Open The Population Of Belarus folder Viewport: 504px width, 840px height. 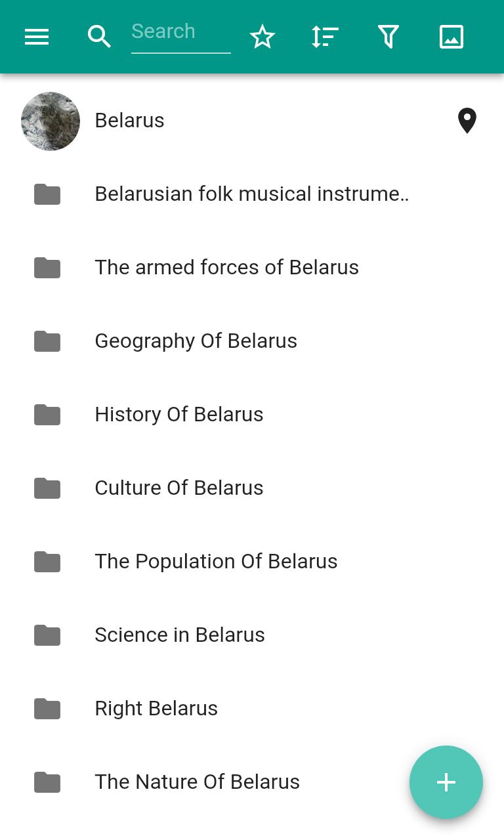252,562
